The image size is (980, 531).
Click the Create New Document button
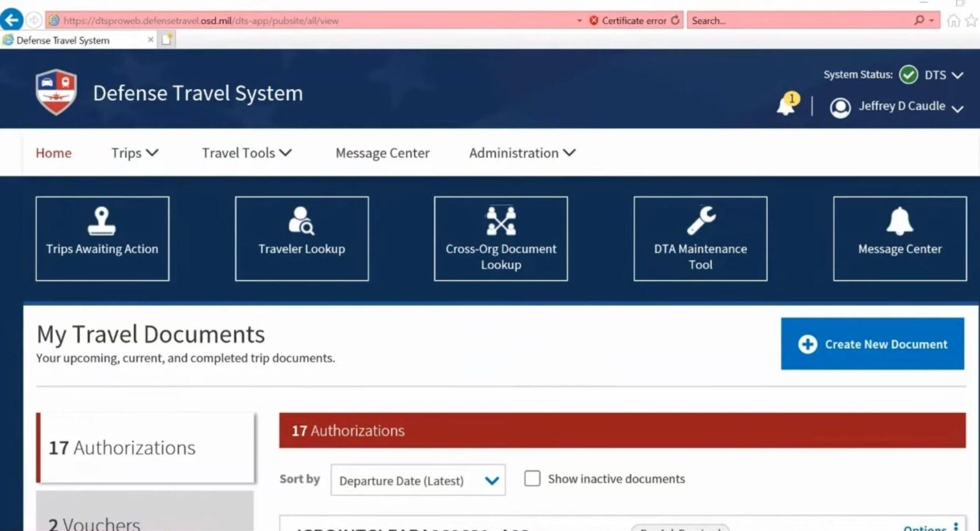click(872, 344)
